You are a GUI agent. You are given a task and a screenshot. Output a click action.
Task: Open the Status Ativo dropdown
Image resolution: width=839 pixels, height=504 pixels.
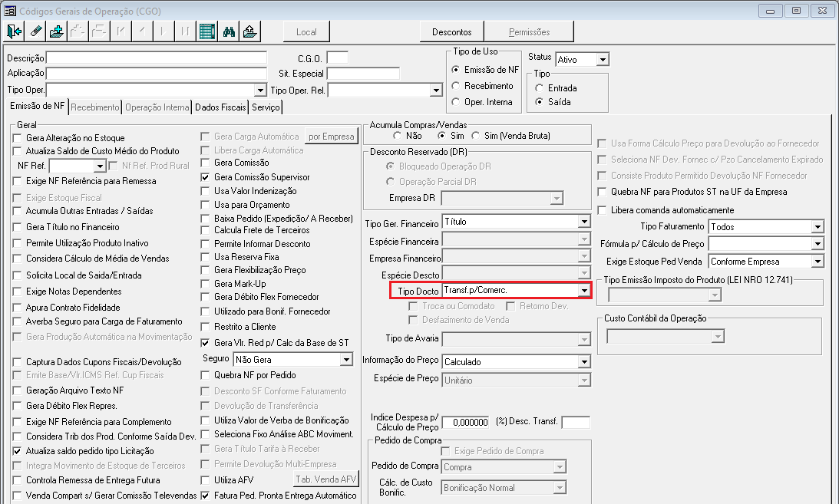[603, 60]
